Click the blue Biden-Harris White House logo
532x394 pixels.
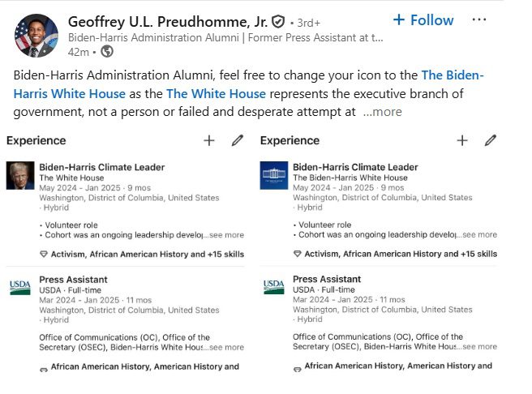pos(274,175)
